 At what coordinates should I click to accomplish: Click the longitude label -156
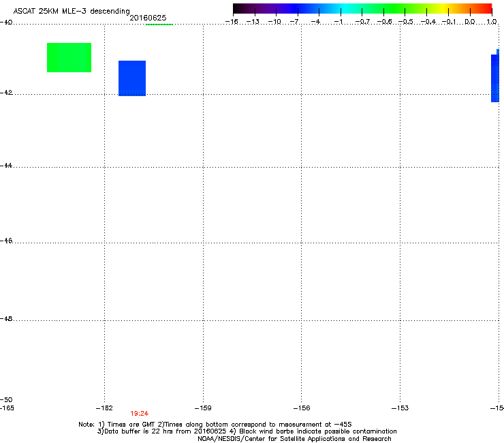(302, 408)
